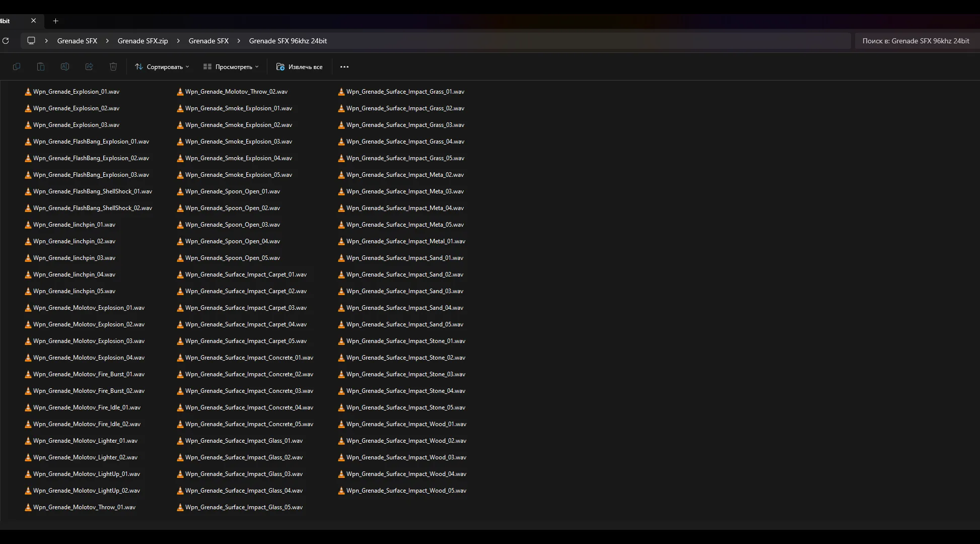Select Wpn_Grenade_Molotov_Throw_02.wav
Viewport: 980px width, 544px height.
point(236,92)
